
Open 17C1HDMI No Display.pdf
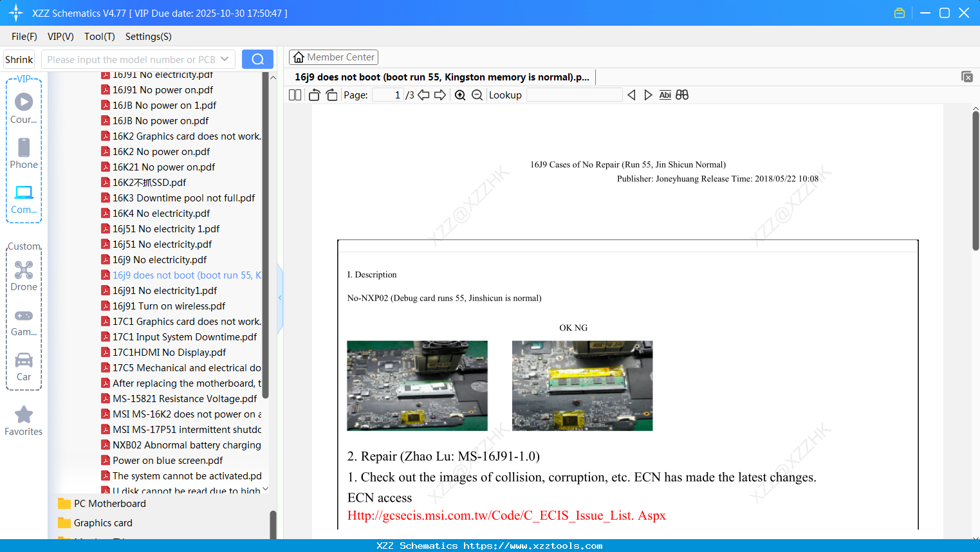pos(163,353)
